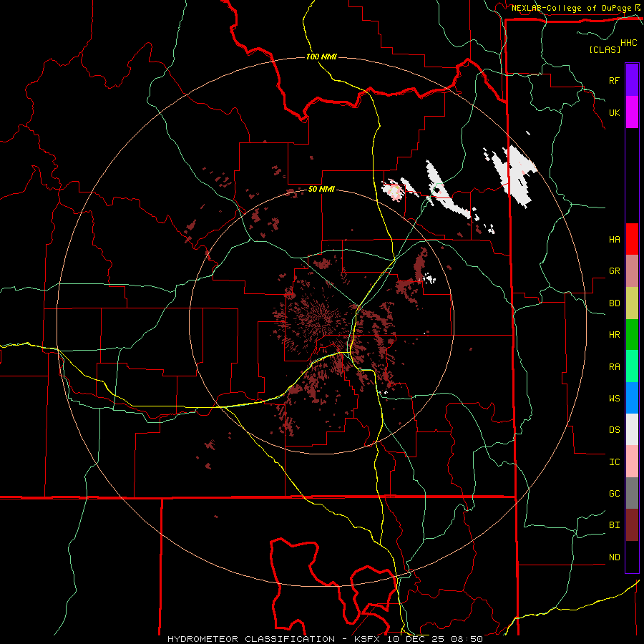Click the ND black legend swatch

tap(632, 557)
